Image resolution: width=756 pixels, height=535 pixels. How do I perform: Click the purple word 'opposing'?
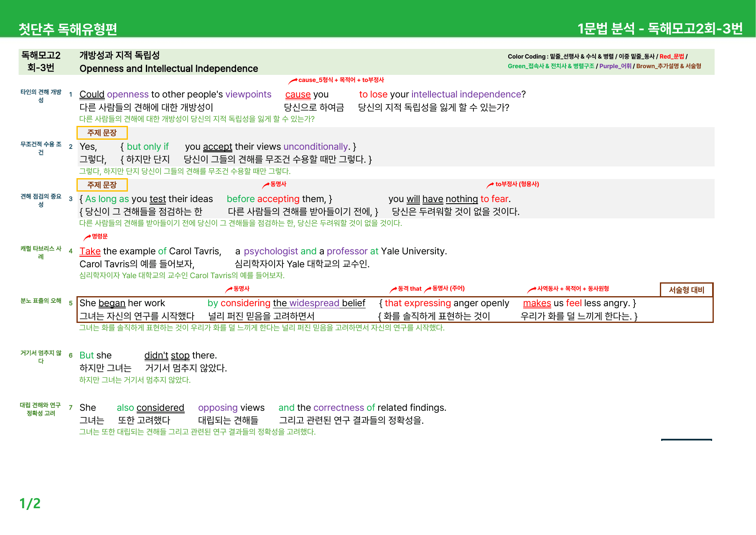point(218,408)
